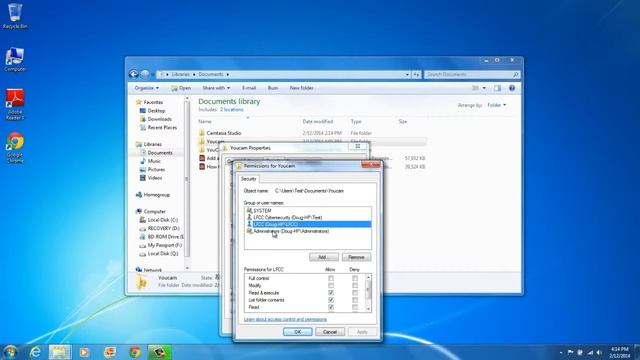Uncheck Allow for Read permission
Viewport: 640px width, 360px height.
pyautogui.click(x=331, y=307)
